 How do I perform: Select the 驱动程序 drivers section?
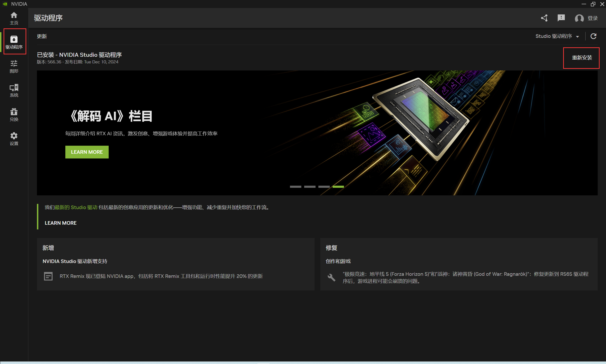[14, 42]
